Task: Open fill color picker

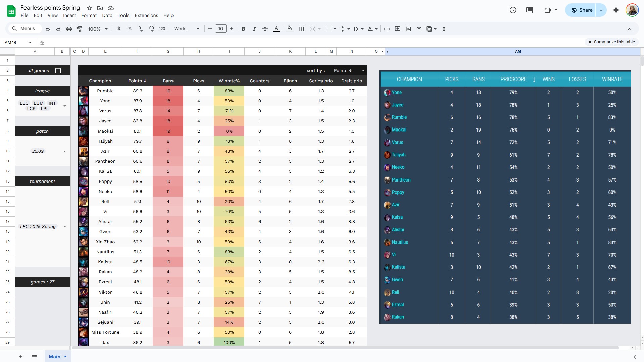Action: [290, 29]
